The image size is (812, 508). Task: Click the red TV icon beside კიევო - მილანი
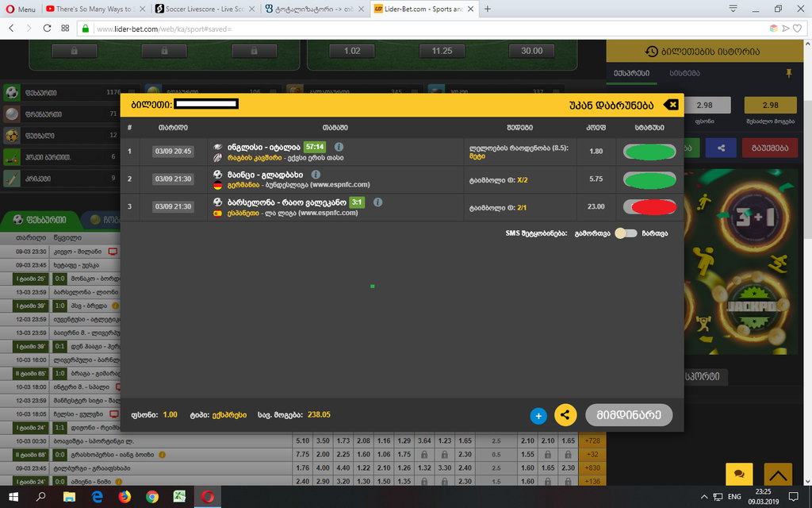click(113, 252)
